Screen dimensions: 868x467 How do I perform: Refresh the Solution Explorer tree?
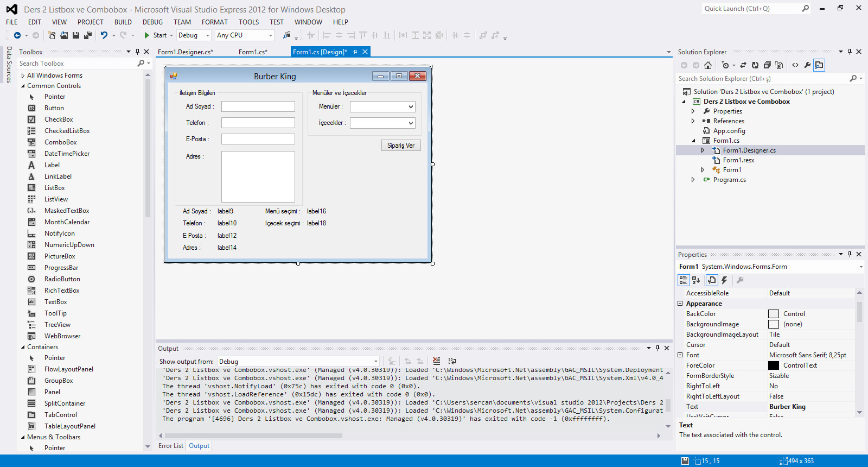pos(755,65)
